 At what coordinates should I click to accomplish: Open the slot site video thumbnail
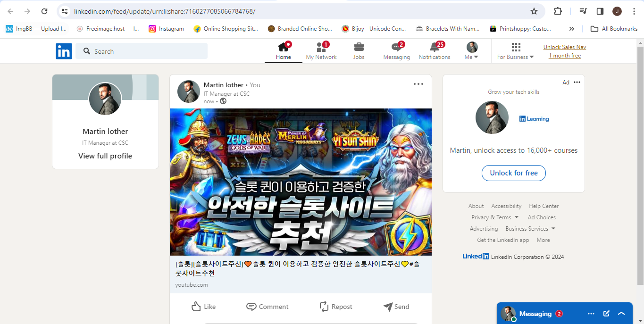[301, 182]
